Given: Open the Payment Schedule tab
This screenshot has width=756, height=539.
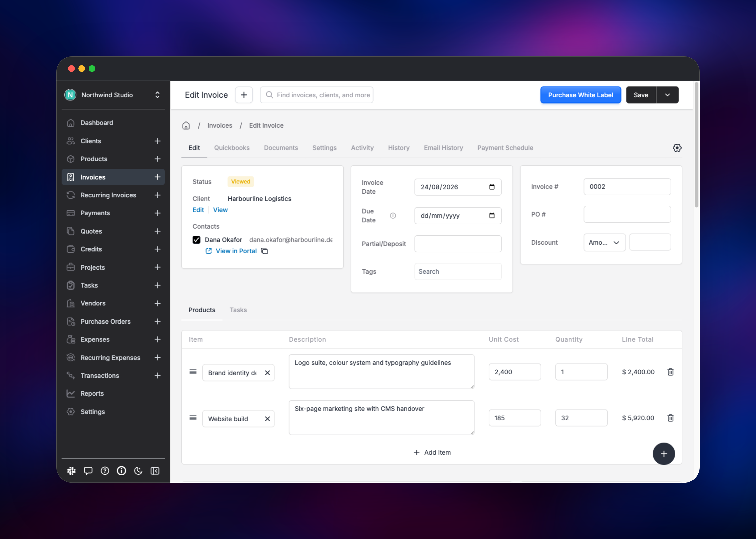Looking at the screenshot, I should (x=505, y=148).
